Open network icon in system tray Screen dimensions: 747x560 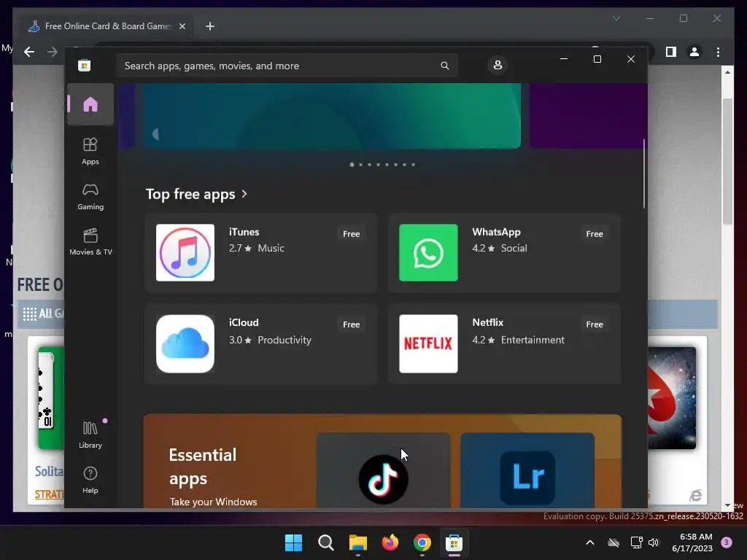point(636,542)
